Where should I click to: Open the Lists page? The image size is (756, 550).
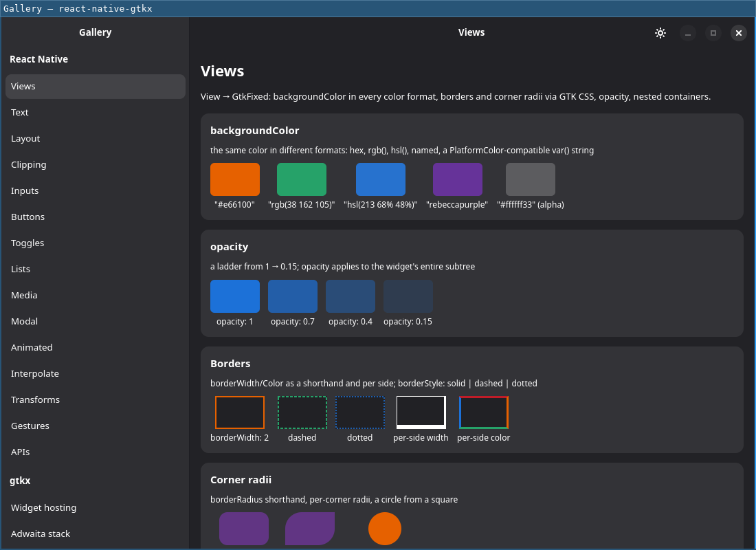pyautogui.click(x=96, y=269)
